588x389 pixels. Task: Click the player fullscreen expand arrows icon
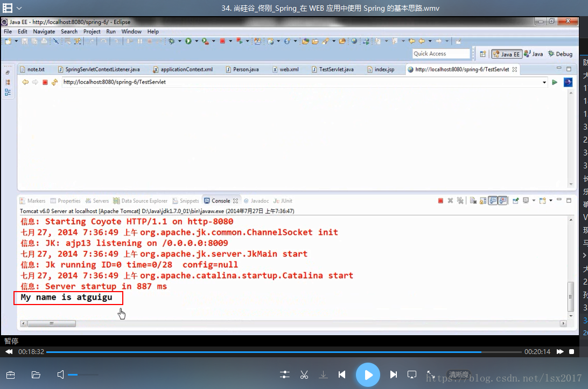431,374
